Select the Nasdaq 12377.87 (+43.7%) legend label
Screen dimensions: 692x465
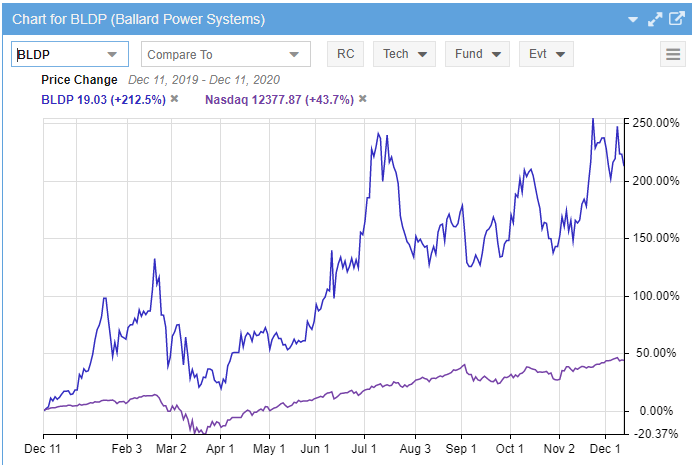[279, 100]
